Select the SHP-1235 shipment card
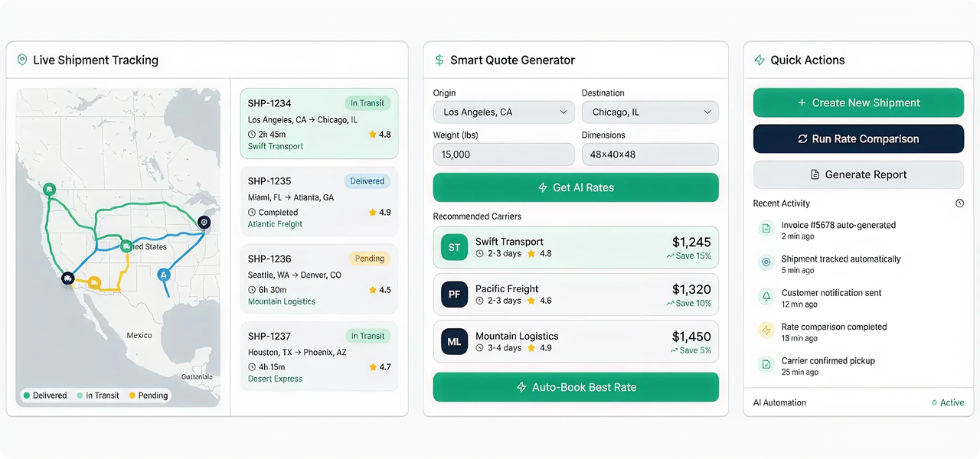Image resolution: width=980 pixels, height=459 pixels. coord(319,201)
